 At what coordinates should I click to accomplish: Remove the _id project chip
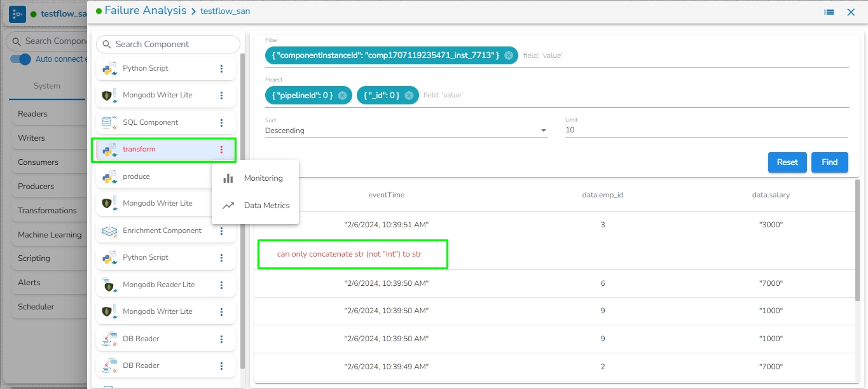pos(409,95)
